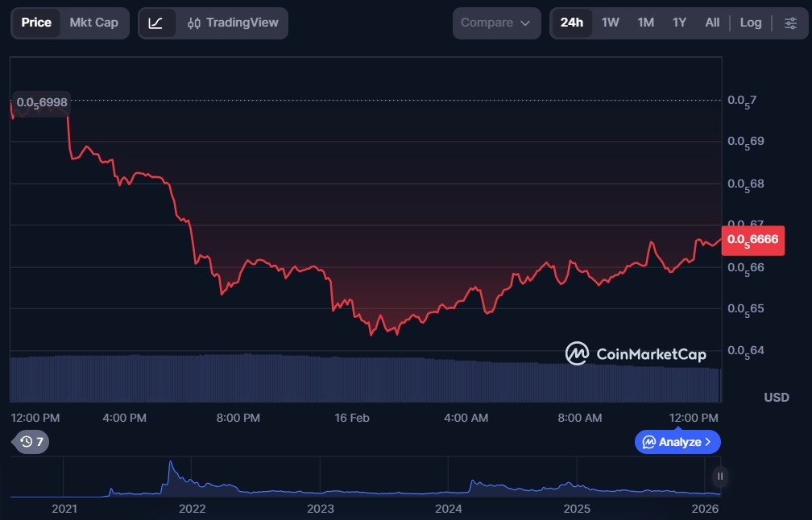812x520 pixels.
Task: Click the opening price tag 0.0₅6998
Action: point(42,102)
